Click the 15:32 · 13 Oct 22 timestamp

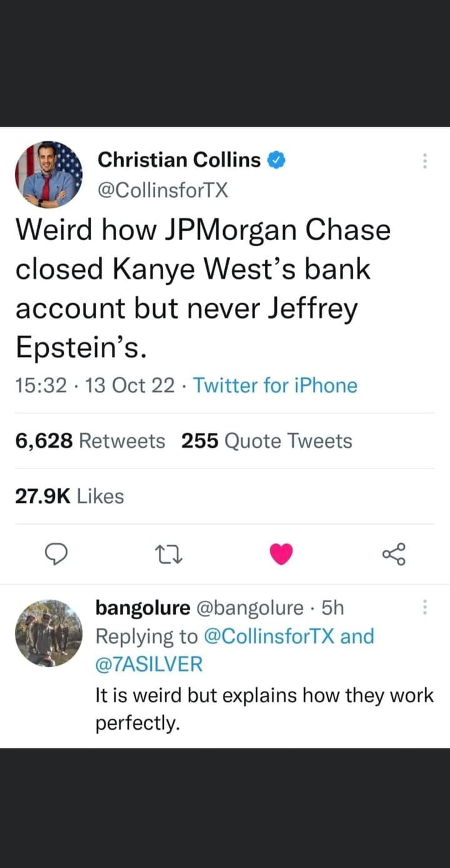coord(95,385)
